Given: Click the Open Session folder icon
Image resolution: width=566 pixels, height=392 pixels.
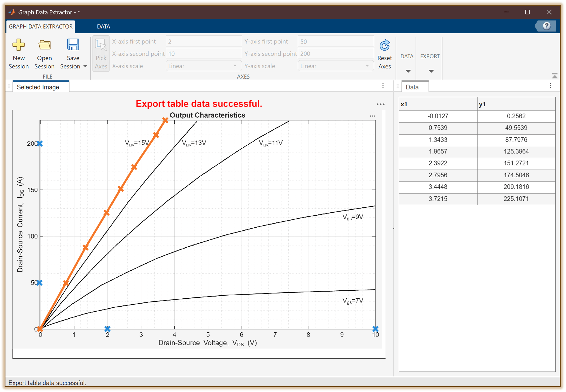Looking at the screenshot, I should (x=44, y=45).
